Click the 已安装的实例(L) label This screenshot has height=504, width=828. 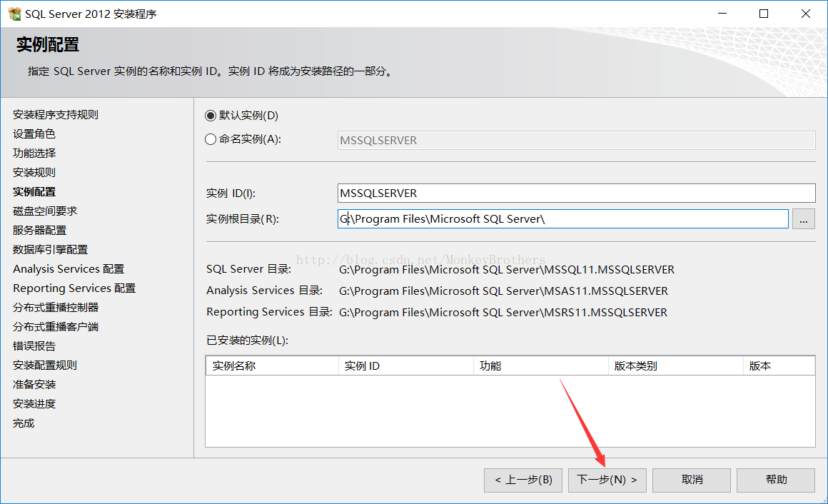click(247, 341)
